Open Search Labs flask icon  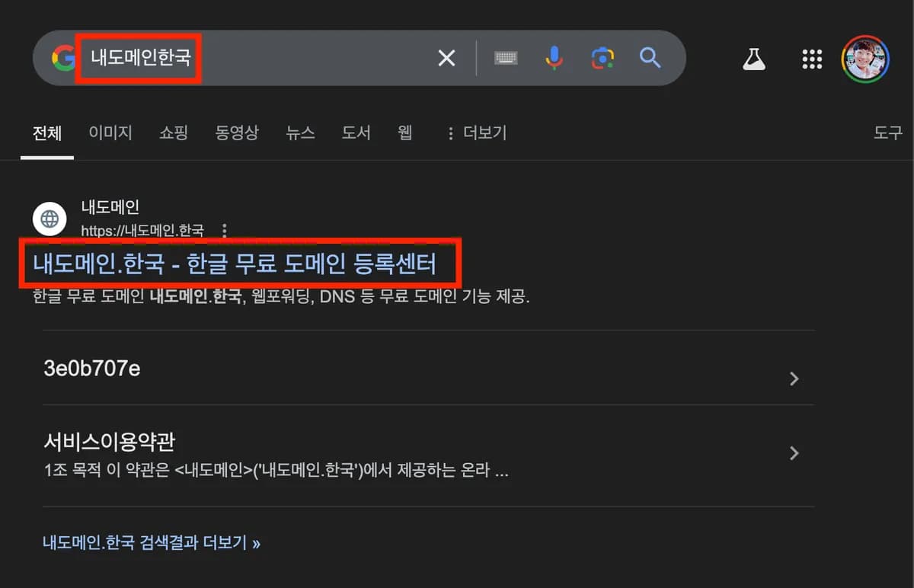point(754,59)
